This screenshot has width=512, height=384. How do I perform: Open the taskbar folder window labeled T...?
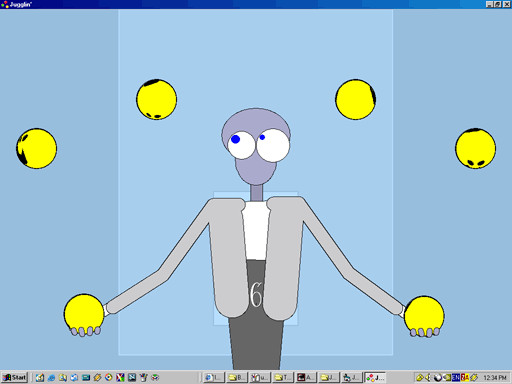click(283, 377)
